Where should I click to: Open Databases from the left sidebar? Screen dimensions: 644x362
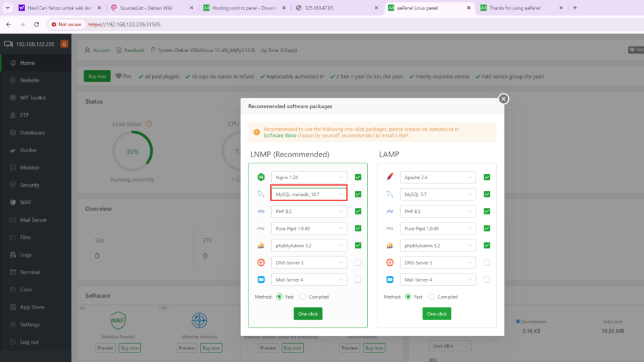32,133
